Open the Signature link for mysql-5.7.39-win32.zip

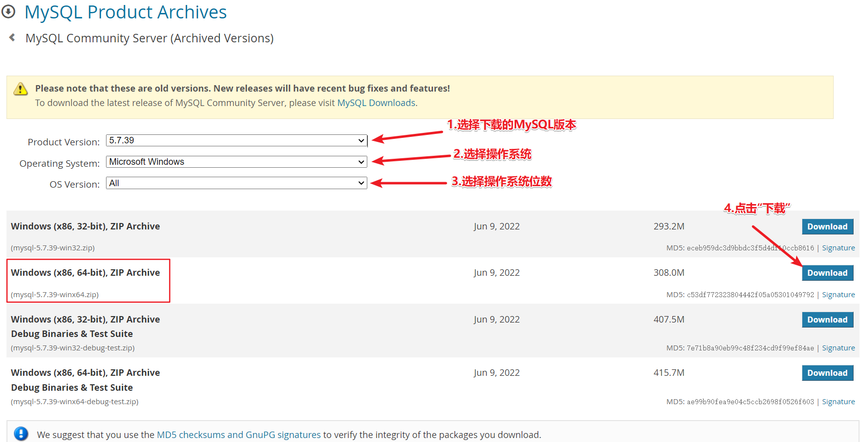839,248
